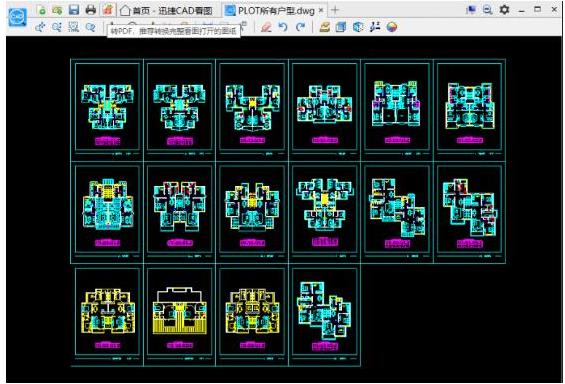
Task: Click the undo arrow icon
Action: tap(283, 27)
